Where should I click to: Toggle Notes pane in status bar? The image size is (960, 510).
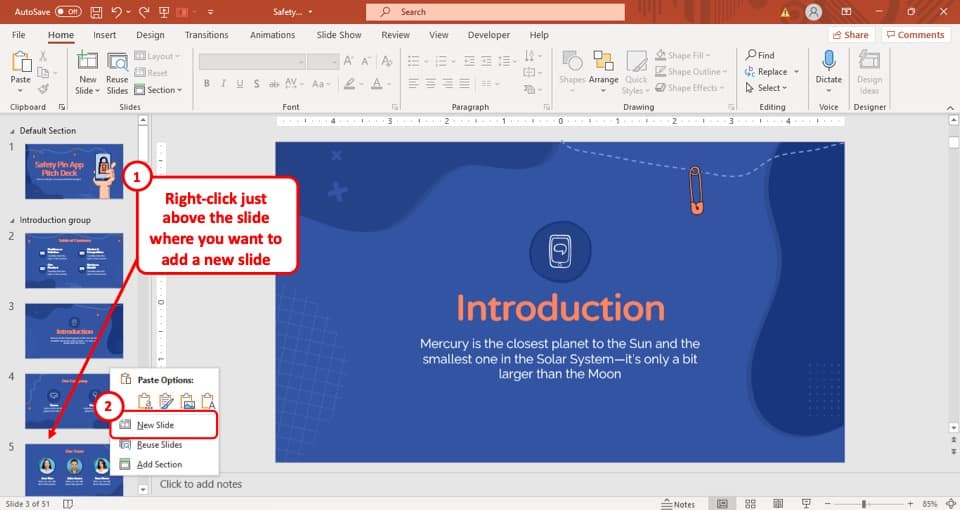click(678, 504)
